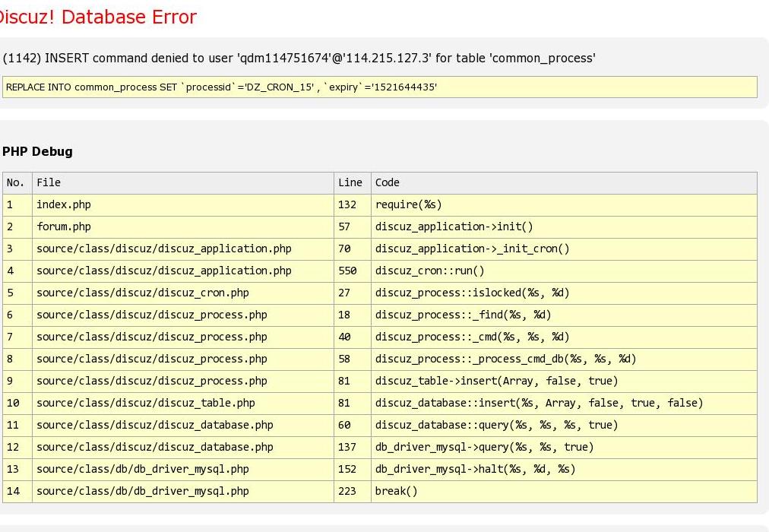Click the Line column header
Screen dimensions: 769x532
point(352,183)
